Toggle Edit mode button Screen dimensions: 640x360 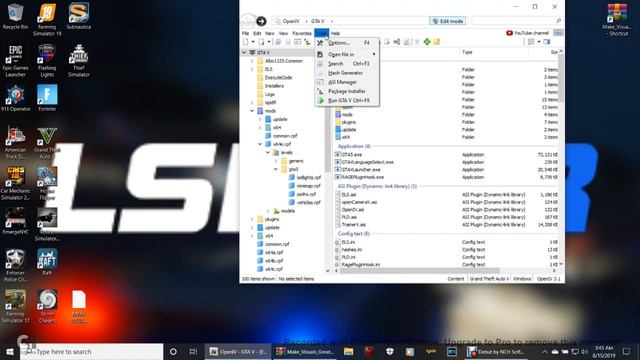pyautogui.click(x=448, y=21)
